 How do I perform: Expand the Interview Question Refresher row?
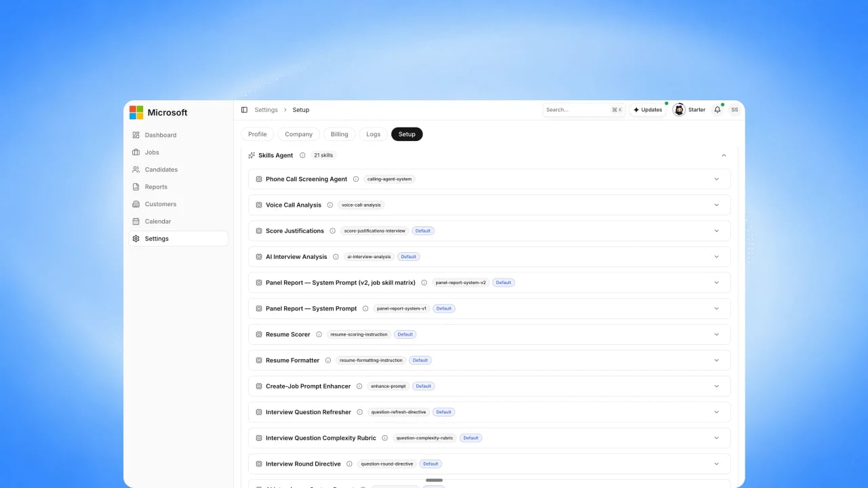[x=717, y=412]
